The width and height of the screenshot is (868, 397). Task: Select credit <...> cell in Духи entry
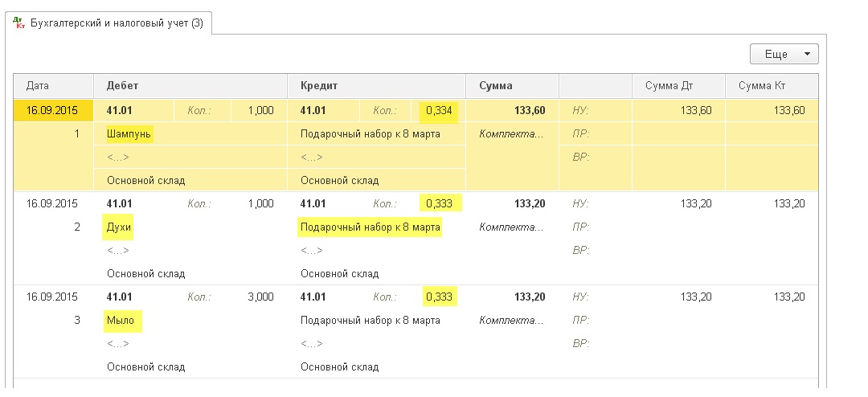coord(376,250)
